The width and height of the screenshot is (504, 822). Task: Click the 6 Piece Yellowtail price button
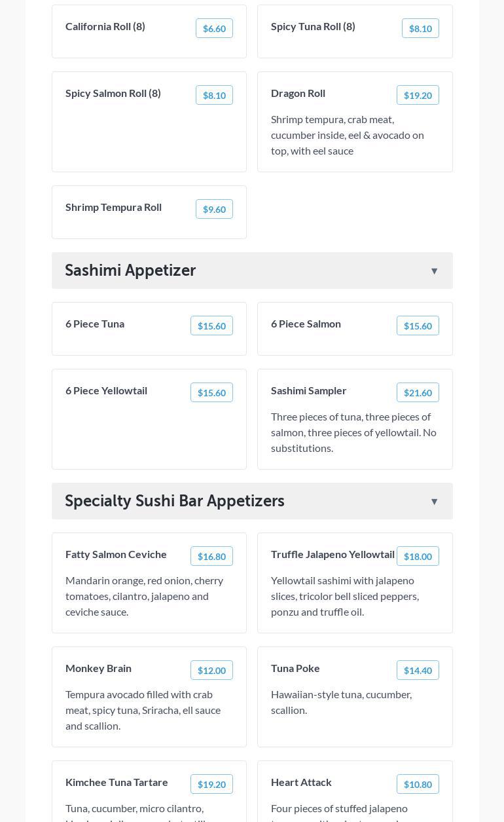coord(211,393)
